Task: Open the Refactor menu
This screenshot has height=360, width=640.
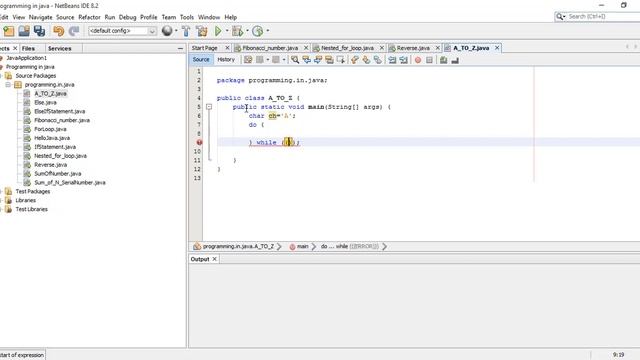Action: (89, 17)
